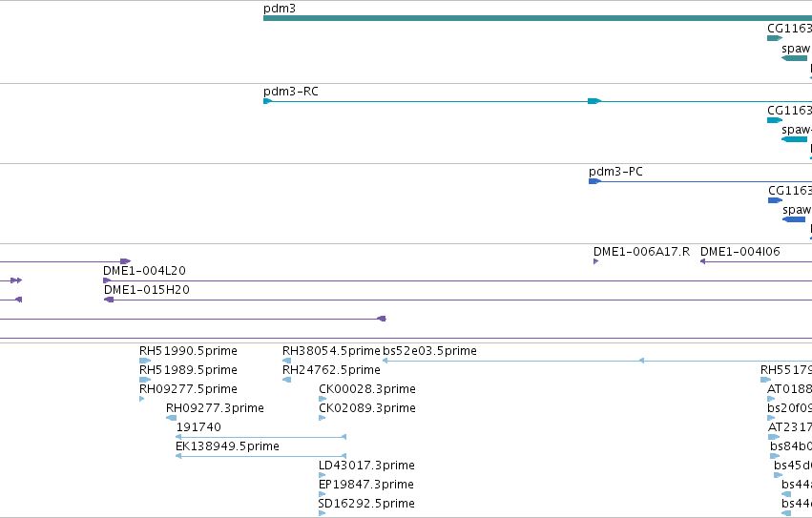Select EP19847.3prime label
Image resolution: width=812 pixels, height=518 pixels.
(x=366, y=485)
